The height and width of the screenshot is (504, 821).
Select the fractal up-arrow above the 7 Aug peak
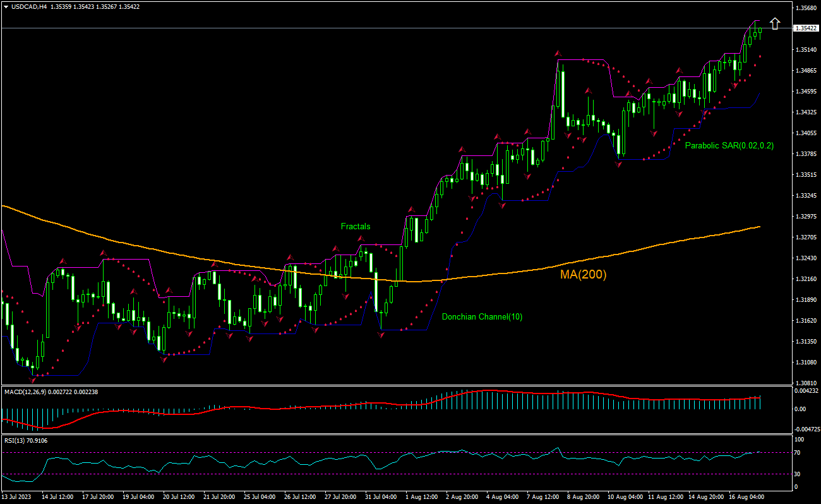tap(558, 53)
